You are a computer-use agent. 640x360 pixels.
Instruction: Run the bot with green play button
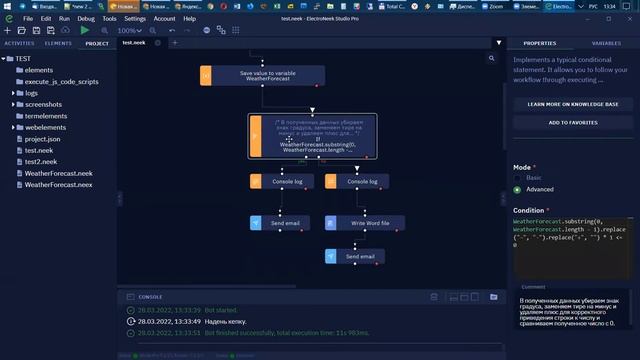pos(85,30)
